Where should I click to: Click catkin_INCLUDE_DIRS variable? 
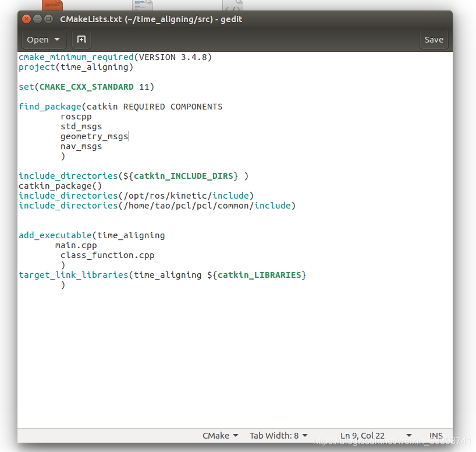click(x=183, y=176)
